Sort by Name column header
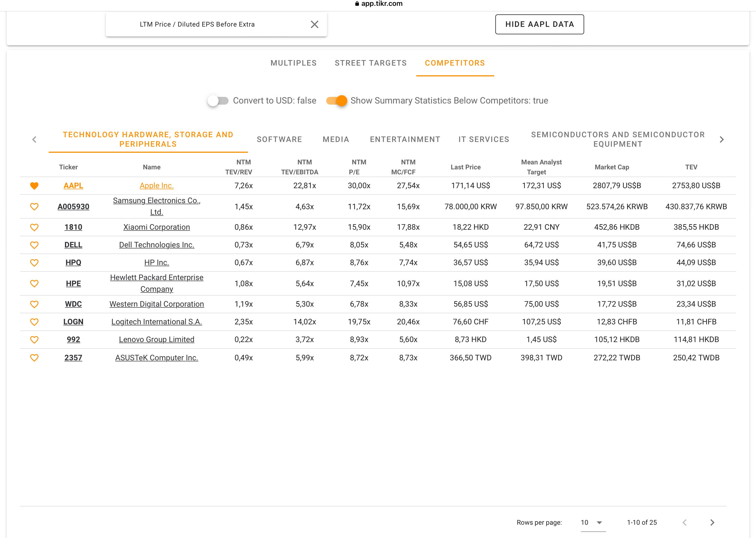 (x=152, y=167)
